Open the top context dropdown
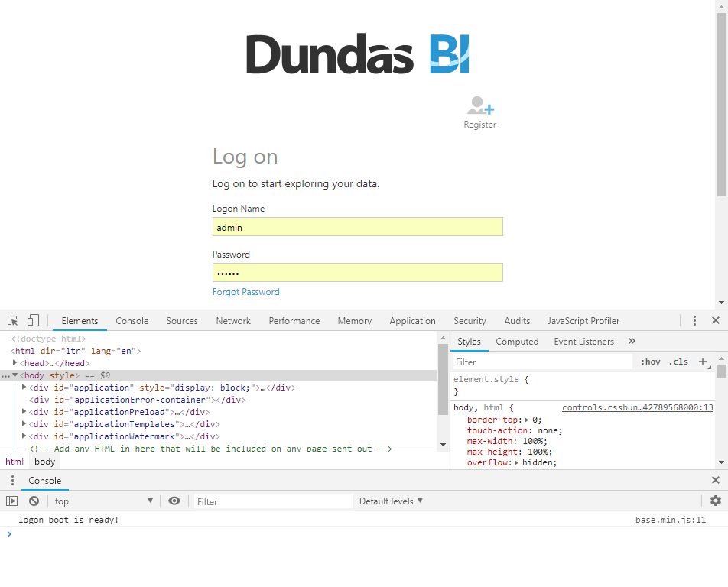 pyautogui.click(x=103, y=501)
